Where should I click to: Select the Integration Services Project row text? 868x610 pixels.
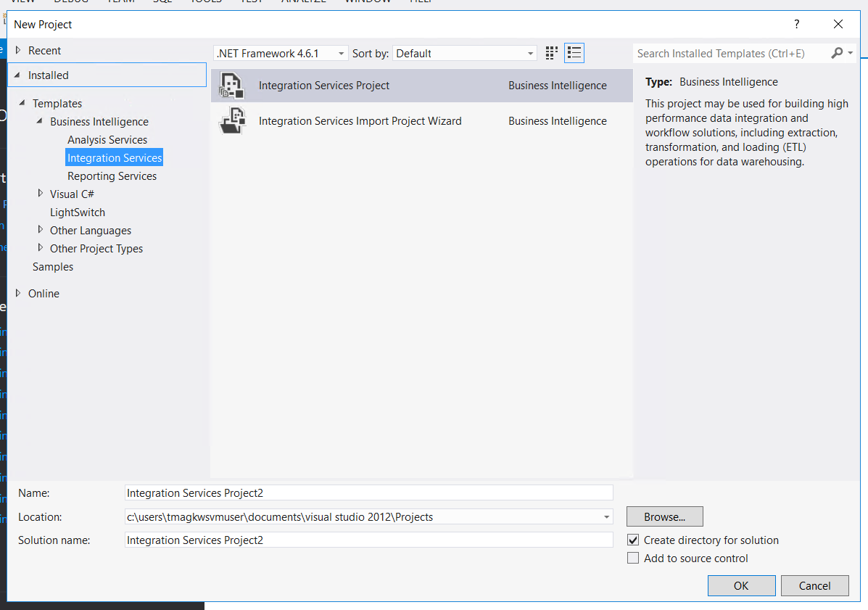pyautogui.click(x=324, y=86)
